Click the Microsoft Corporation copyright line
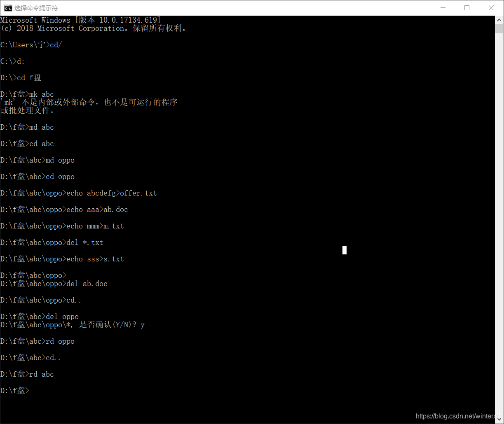The height and width of the screenshot is (424, 504). (x=93, y=28)
